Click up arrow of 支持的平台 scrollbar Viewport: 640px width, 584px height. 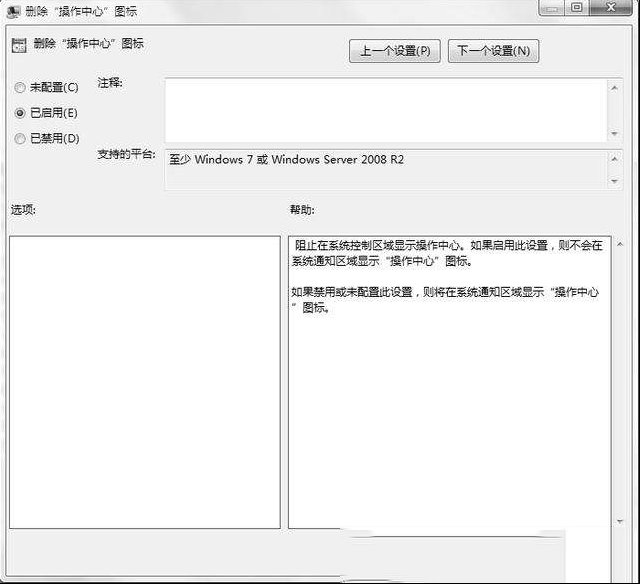click(615, 159)
